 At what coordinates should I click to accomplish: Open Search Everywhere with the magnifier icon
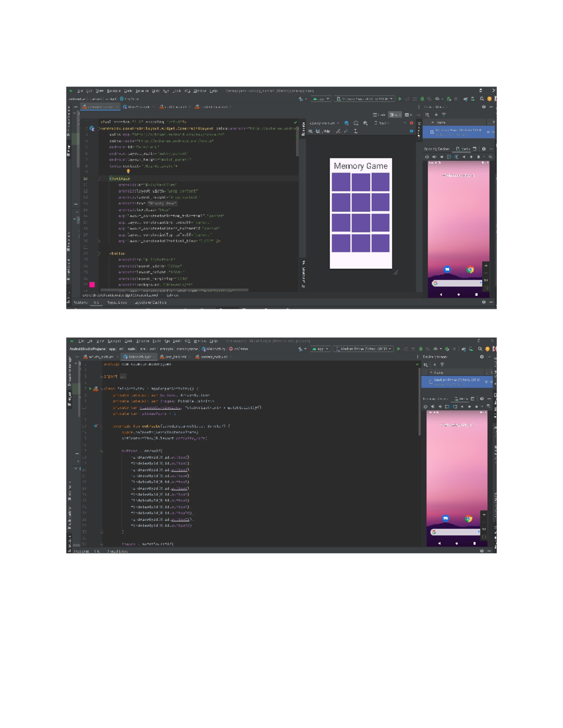482,99
